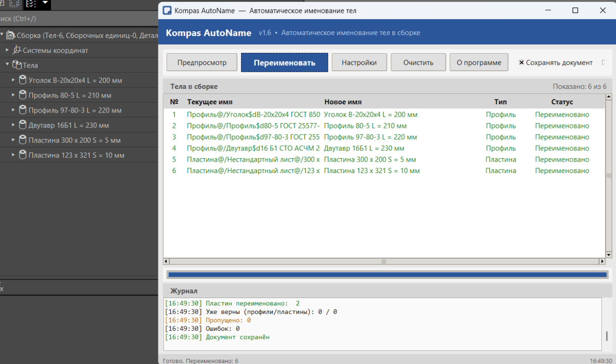Select the body icon of Уголок B-20x20x4 in tree

click(x=23, y=80)
